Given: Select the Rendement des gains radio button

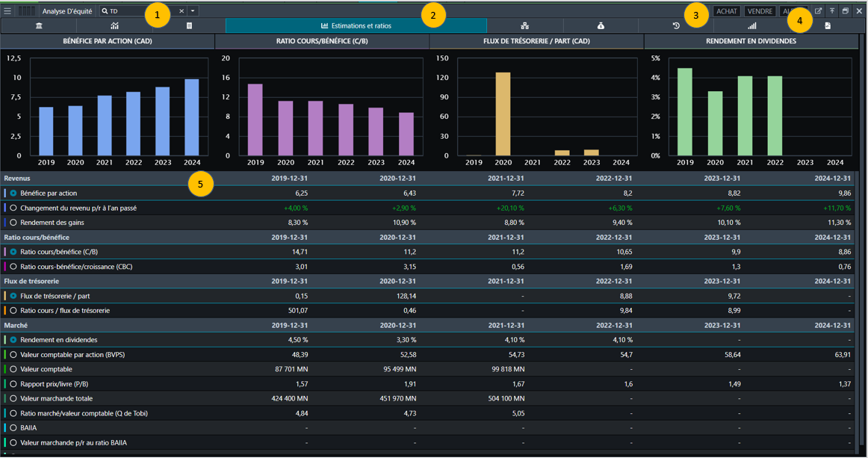Looking at the screenshot, I should [x=13, y=223].
